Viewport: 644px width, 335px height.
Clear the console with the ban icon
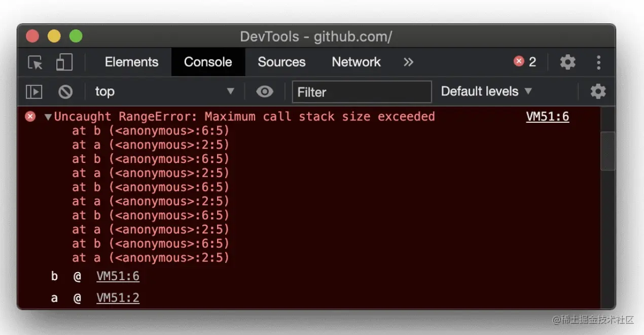coord(65,92)
